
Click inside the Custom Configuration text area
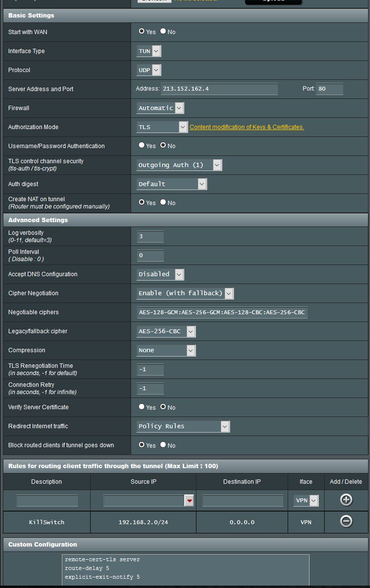[186, 570]
